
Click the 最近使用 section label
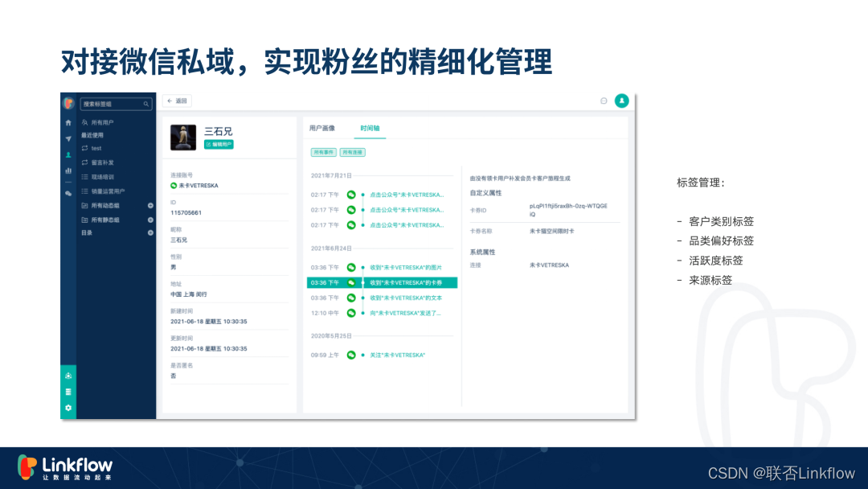click(x=92, y=135)
